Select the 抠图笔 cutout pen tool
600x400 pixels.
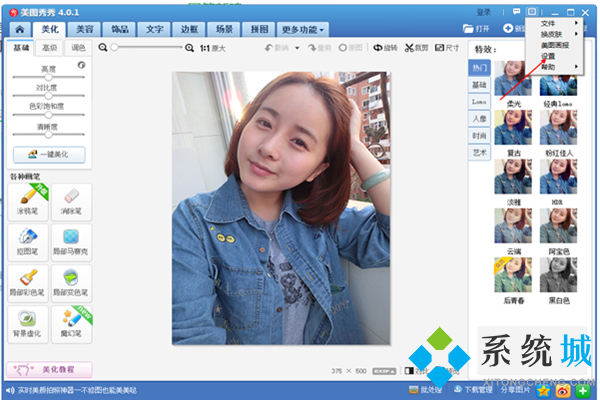(28, 242)
